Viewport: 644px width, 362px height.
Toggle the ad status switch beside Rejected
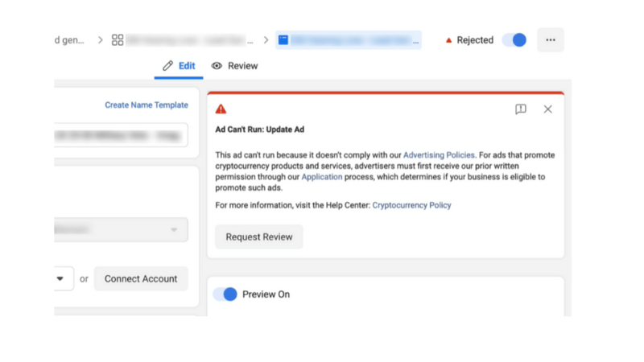coord(514,40)
